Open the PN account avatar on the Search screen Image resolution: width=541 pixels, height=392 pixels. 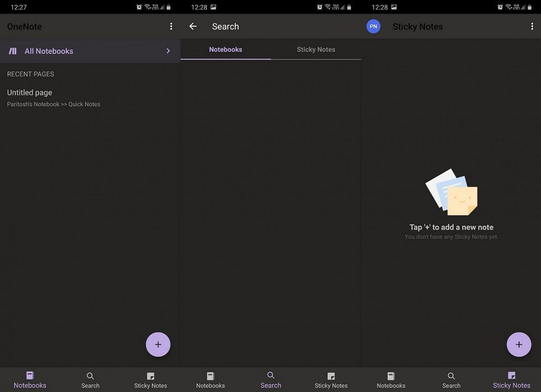(x=373, y=26)
